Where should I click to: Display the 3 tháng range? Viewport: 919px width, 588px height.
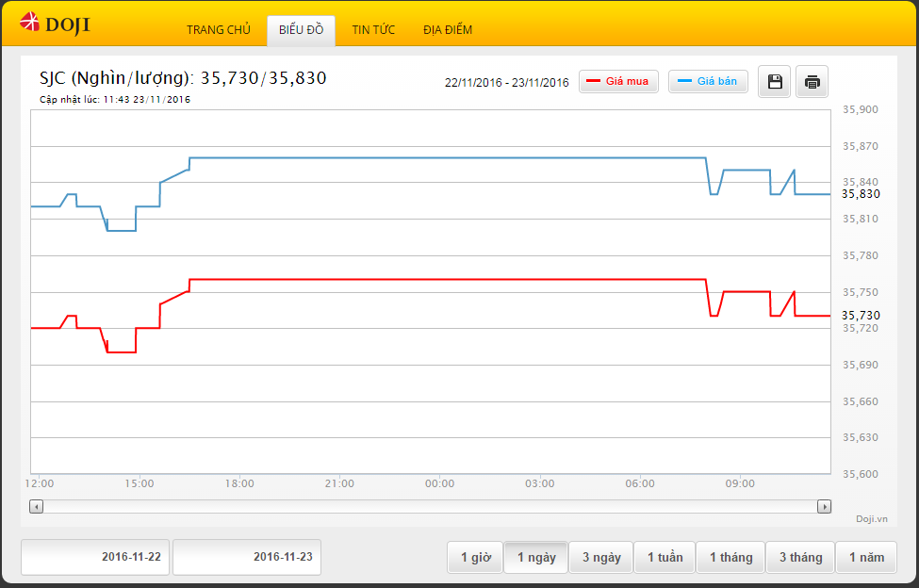pos(800,557)
